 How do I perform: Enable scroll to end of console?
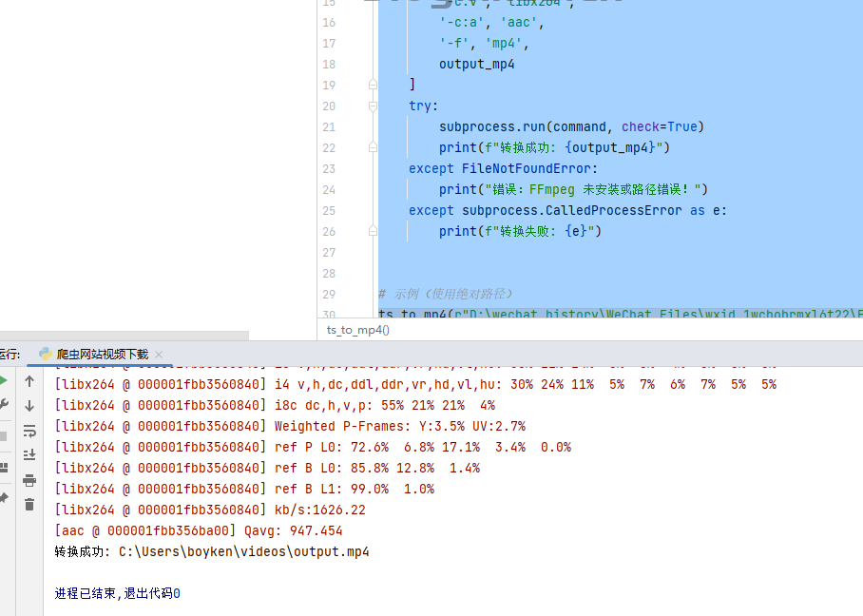click(x=29, y=455)
